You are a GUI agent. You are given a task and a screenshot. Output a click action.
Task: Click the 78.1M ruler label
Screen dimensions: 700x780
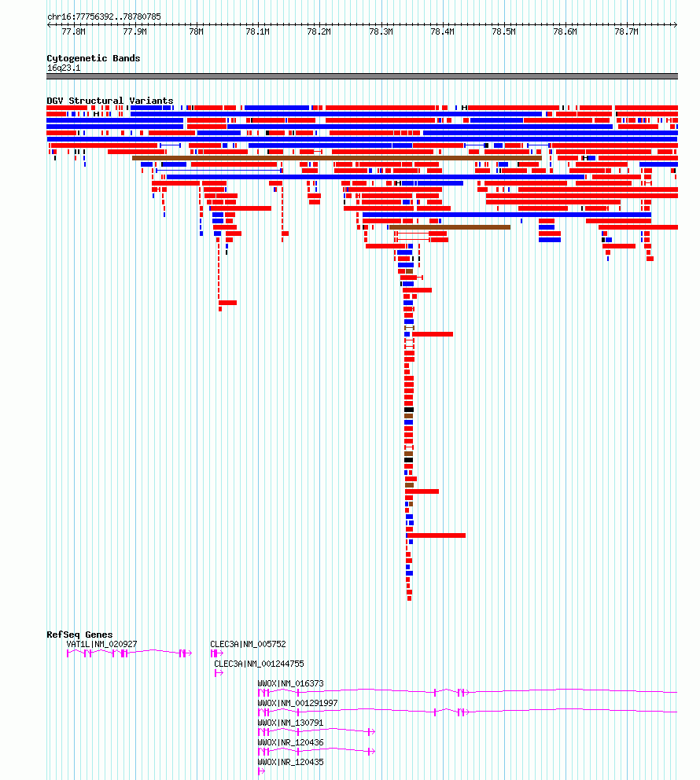(x=258, y=31)
